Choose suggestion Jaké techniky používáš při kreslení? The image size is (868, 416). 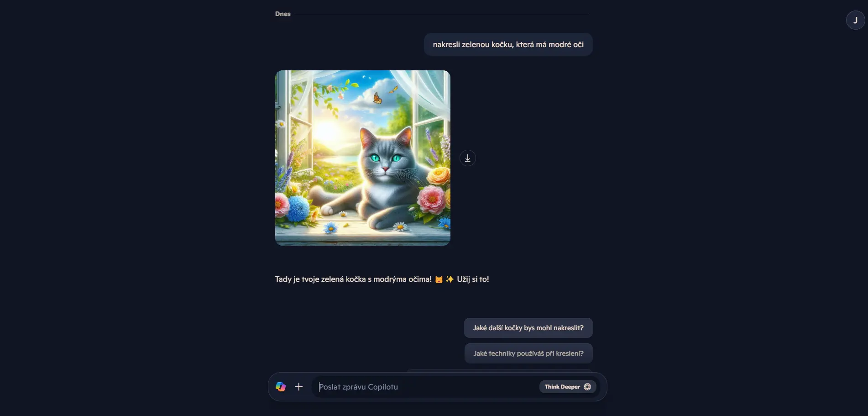[x=528, y=353]
